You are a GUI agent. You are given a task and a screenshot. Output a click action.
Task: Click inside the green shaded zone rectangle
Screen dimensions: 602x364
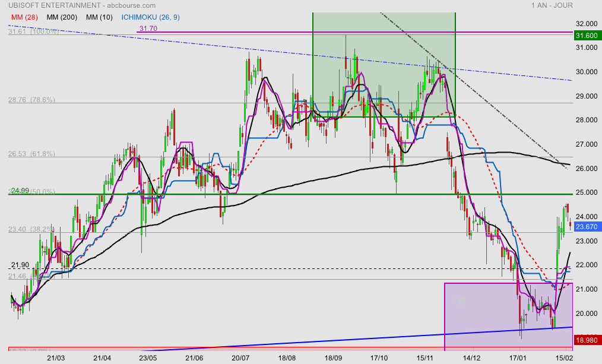[384, 65]
